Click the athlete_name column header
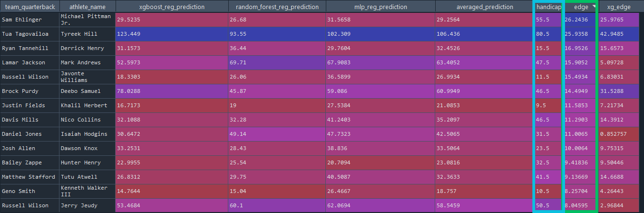The width and height of the screenshot is (644, 213). [x=87, y=7]
